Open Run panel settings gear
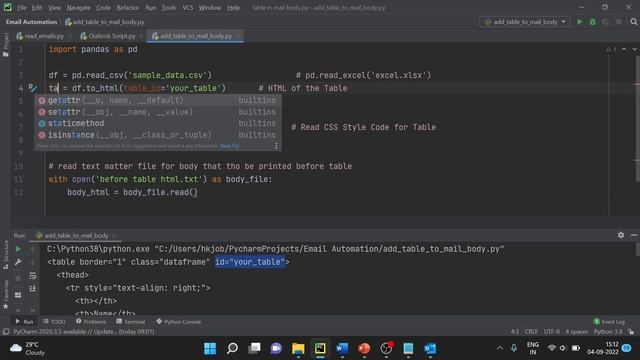 [x=621, y=235]
